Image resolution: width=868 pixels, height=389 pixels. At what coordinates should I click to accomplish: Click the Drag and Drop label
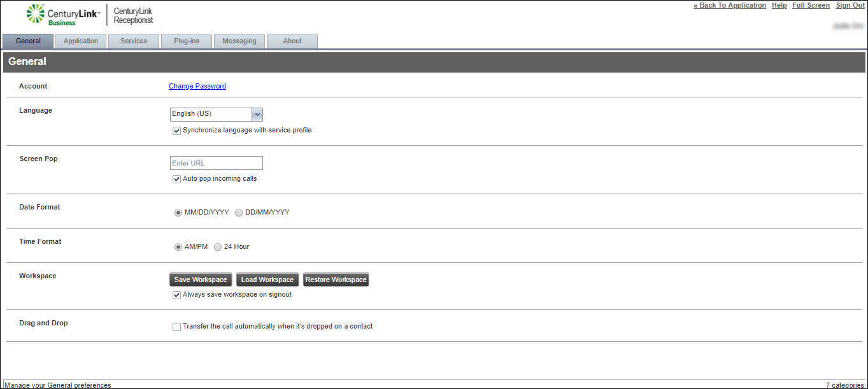43,323
